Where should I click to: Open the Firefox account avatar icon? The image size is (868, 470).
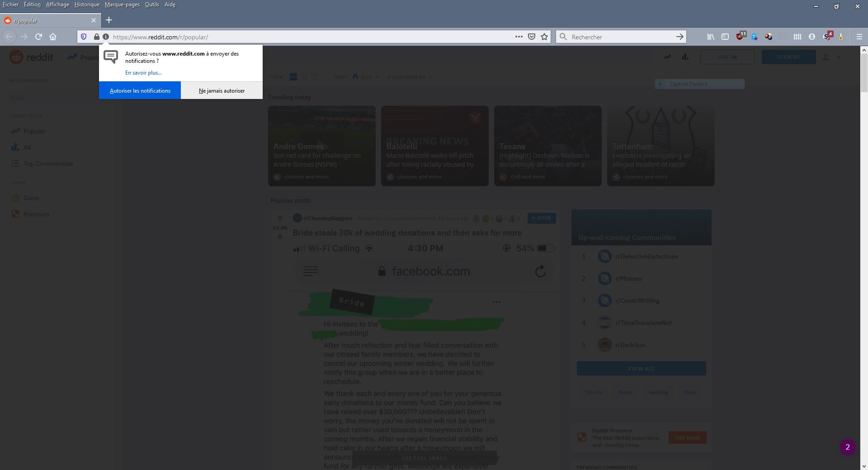click(x=812, y=37)
